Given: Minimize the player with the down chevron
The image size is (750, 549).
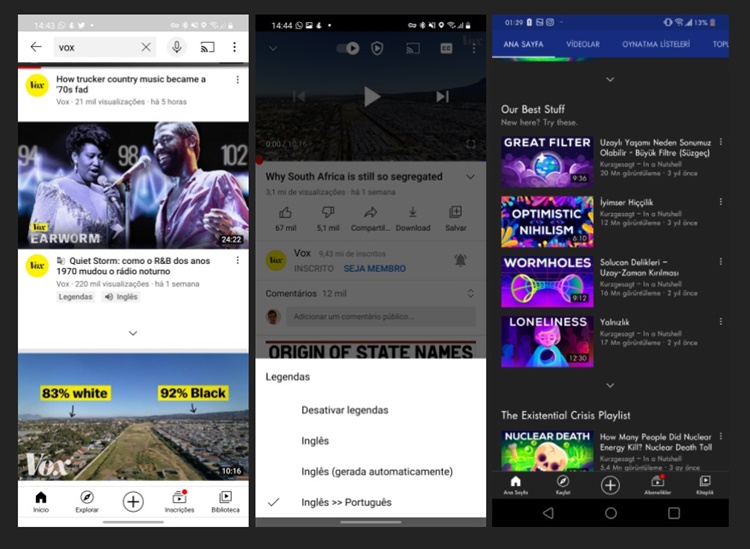Looking at the screenshot, I should [273, 48].
